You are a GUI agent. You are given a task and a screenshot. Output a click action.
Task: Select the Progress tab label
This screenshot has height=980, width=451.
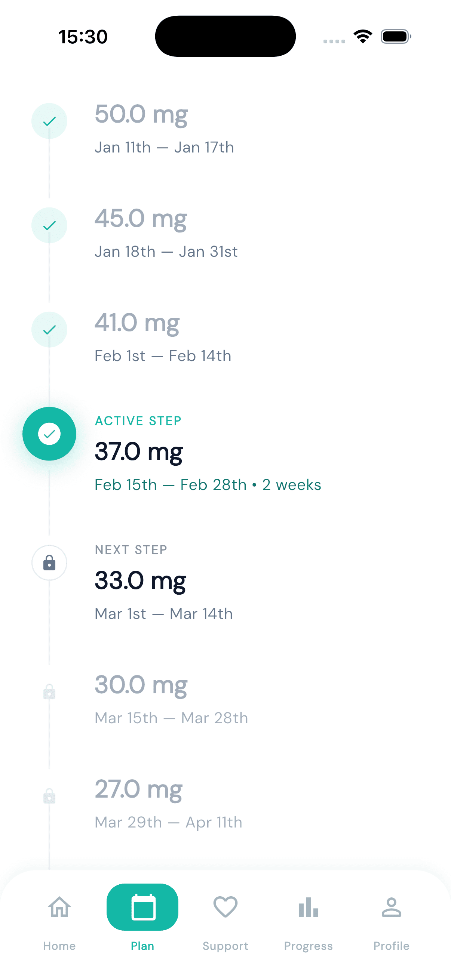coord(308,946)
